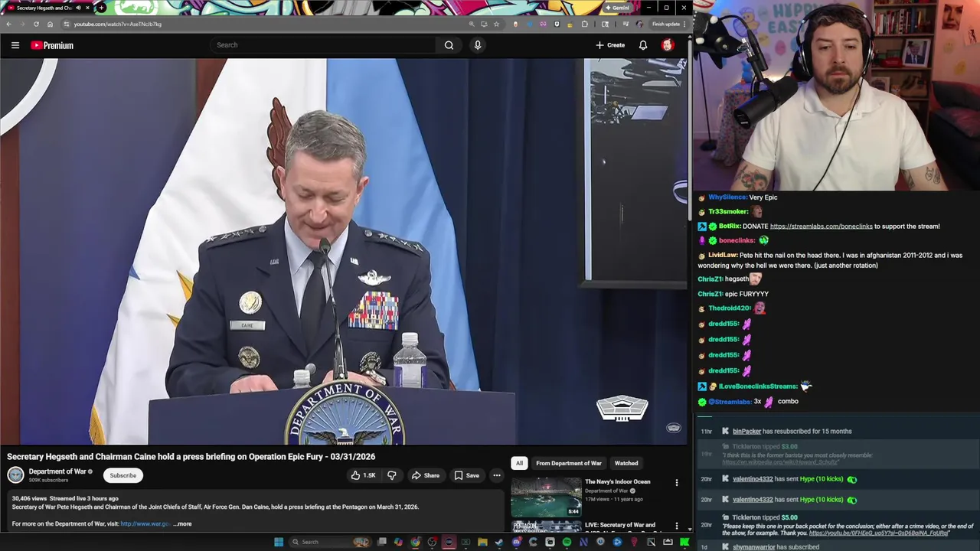The width and height of the screenshot is (980, 551).
Task: Open Discord from the taskbar
Action: (x=516, y=542)
